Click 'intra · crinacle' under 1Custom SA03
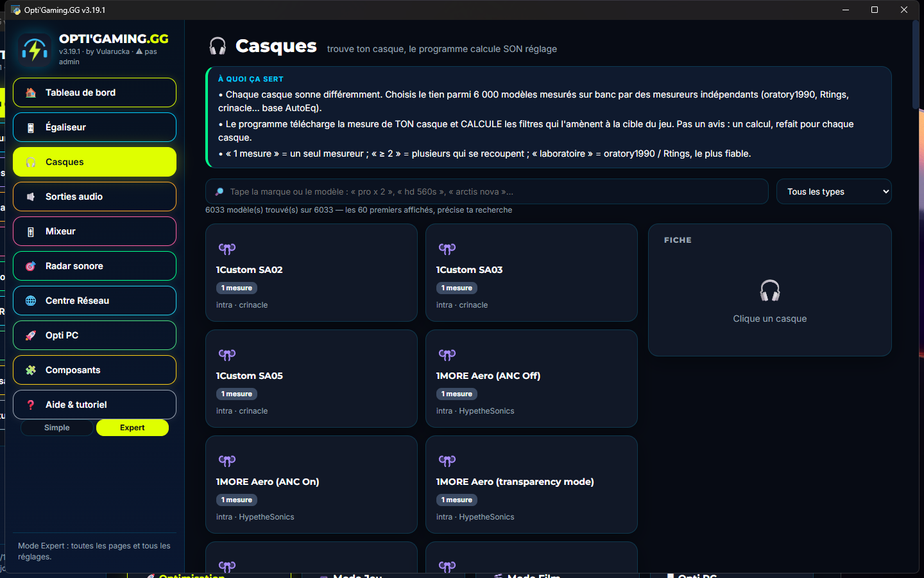 462,305
